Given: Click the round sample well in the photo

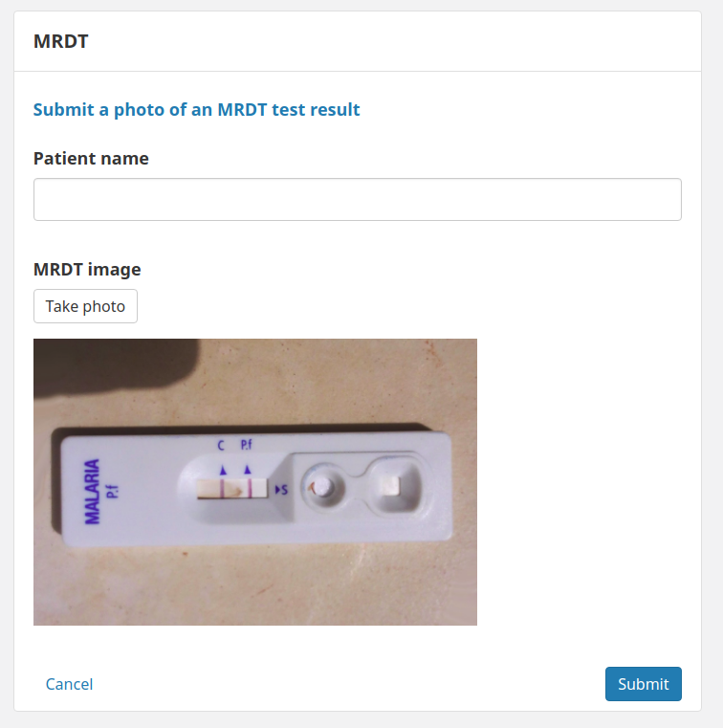Looking at the screenshot, I should click(x=323, y=488).
